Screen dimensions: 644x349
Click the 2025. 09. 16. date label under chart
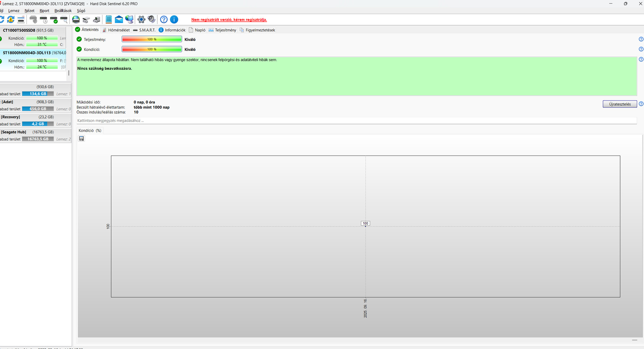[365, 308]
